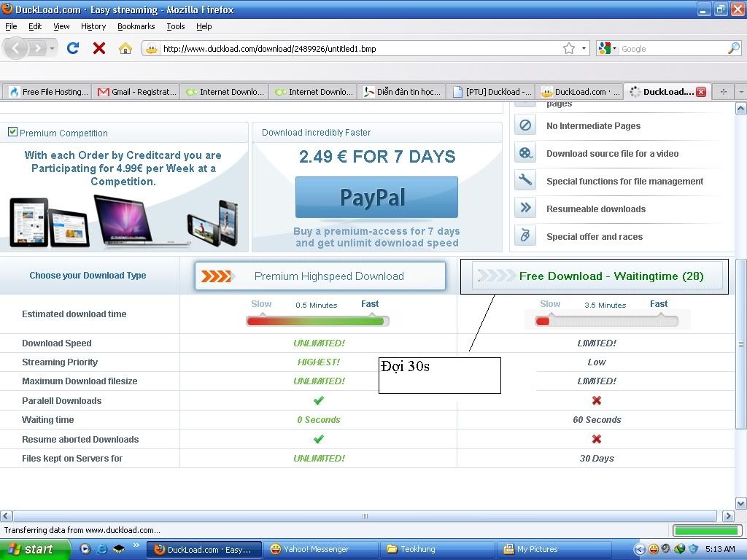The image size is (747, 560).
Task: Open a new tab with the plus button
Action: [x=723, y=92]
